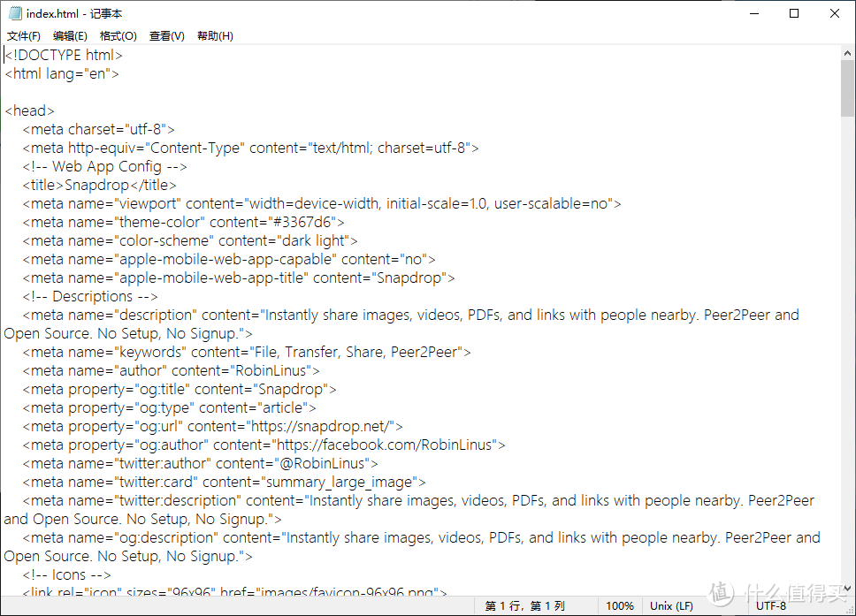Click the <title>Snapdrop</title> line

pyautogui.click(x=99, y=185)
